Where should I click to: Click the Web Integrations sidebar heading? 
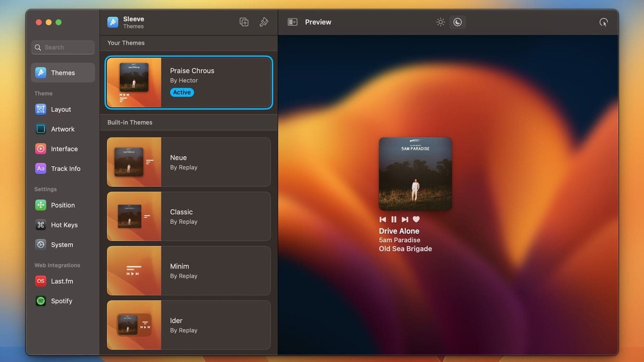click(57, 265)
